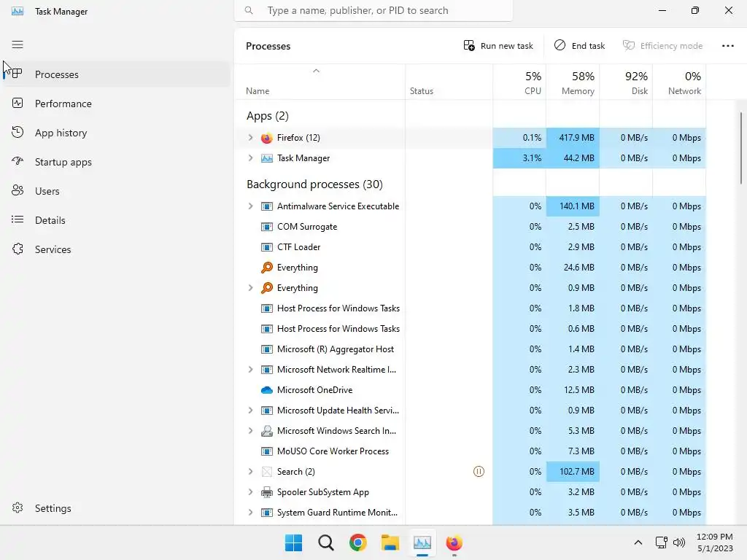Expand the Search (2) process group
The height and width of the screenshot is (560, 747).
251,472
